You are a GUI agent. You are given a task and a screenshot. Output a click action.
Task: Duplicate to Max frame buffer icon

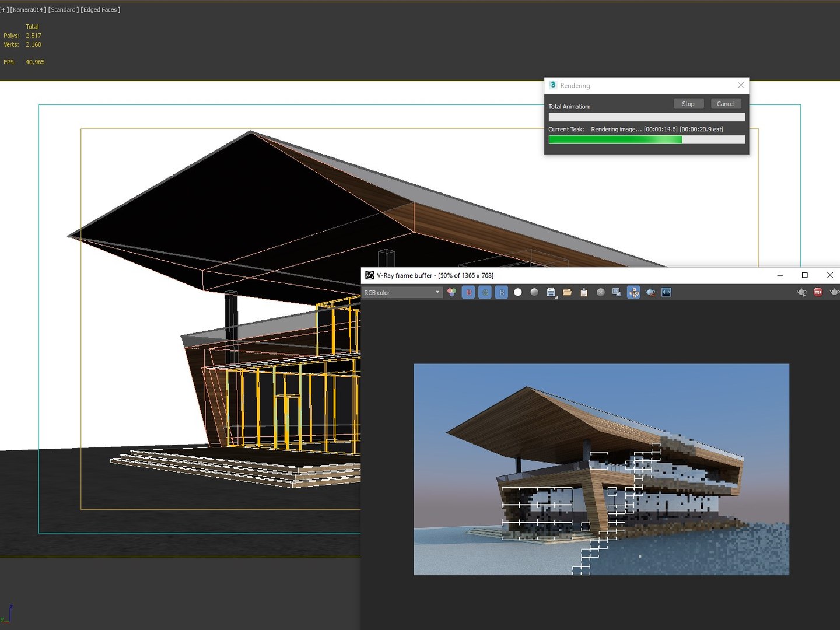(617, 292)
